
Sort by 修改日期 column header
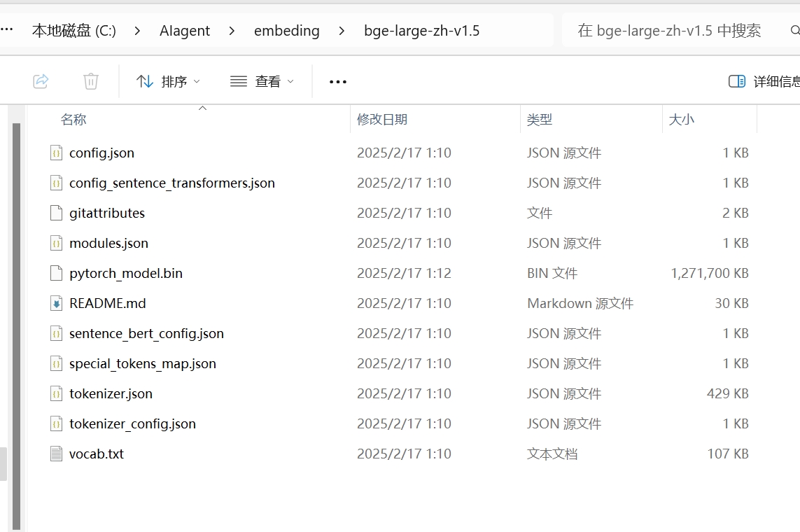382,120
